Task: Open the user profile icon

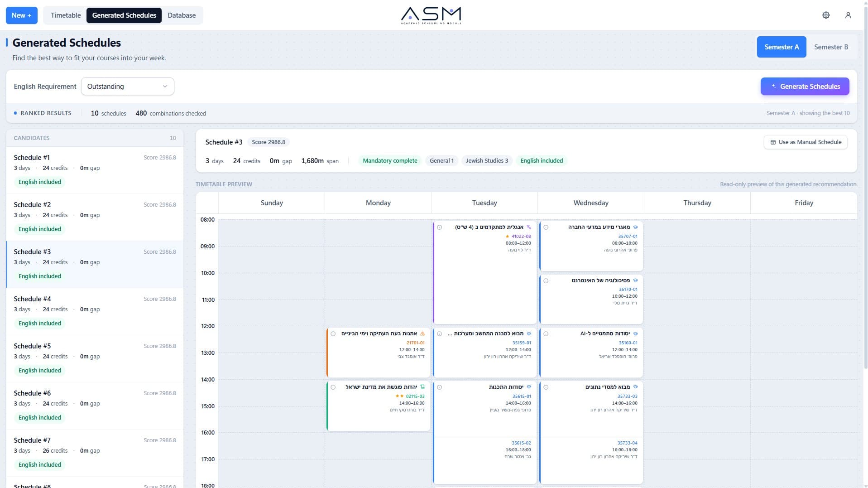Action: (848, 15)
